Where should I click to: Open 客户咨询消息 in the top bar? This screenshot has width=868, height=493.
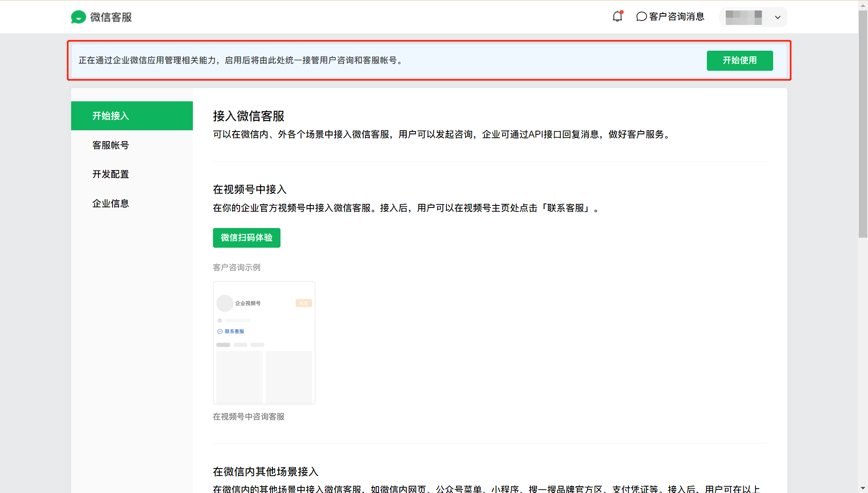point(670,16)
